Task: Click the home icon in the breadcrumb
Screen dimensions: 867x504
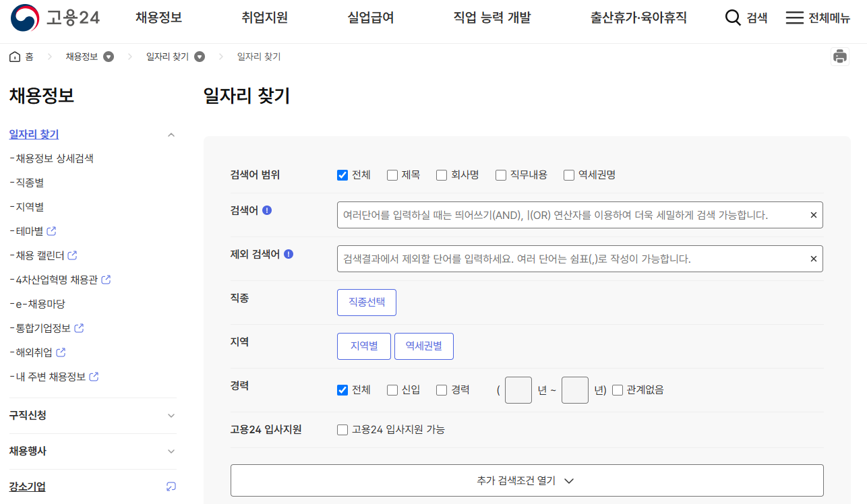Action: click(14, 57)
